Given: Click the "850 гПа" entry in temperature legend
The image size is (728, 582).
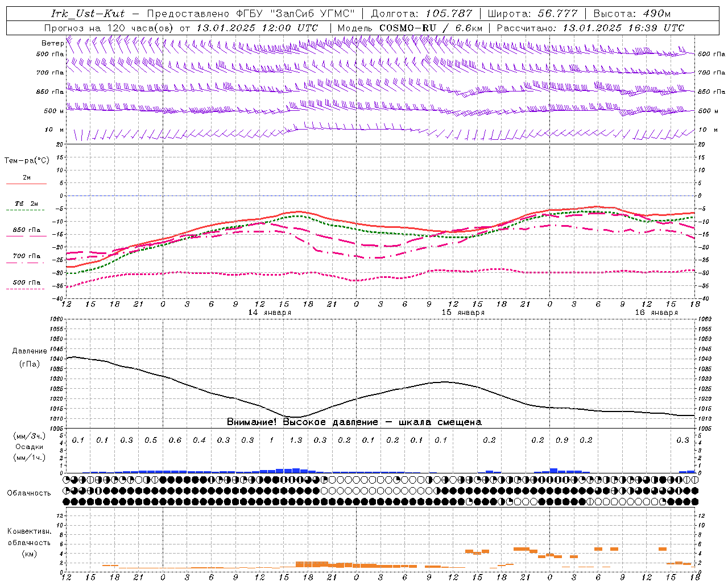Looking at the screenshot, I should point(27,230).
